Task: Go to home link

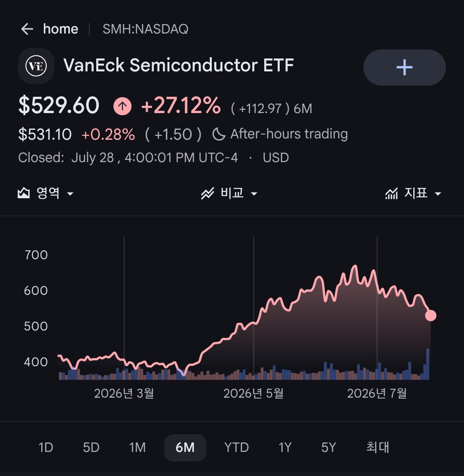Action: [61, 29]
